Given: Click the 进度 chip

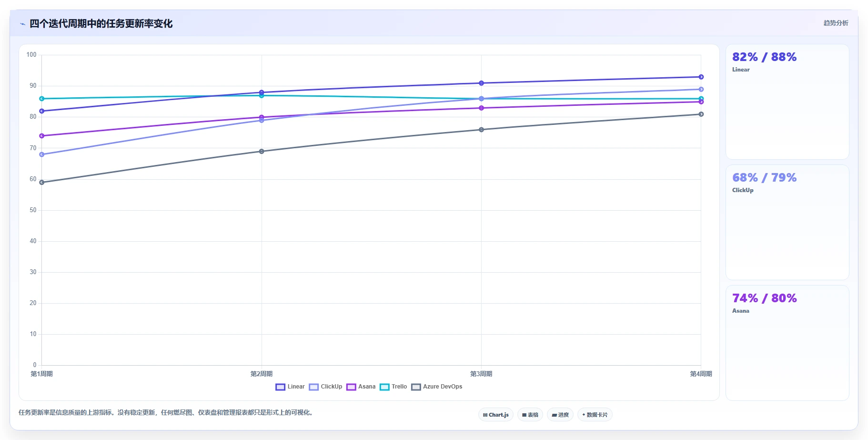Looking at the screenshot, I should pyautogui.click(x=560, y=415).
